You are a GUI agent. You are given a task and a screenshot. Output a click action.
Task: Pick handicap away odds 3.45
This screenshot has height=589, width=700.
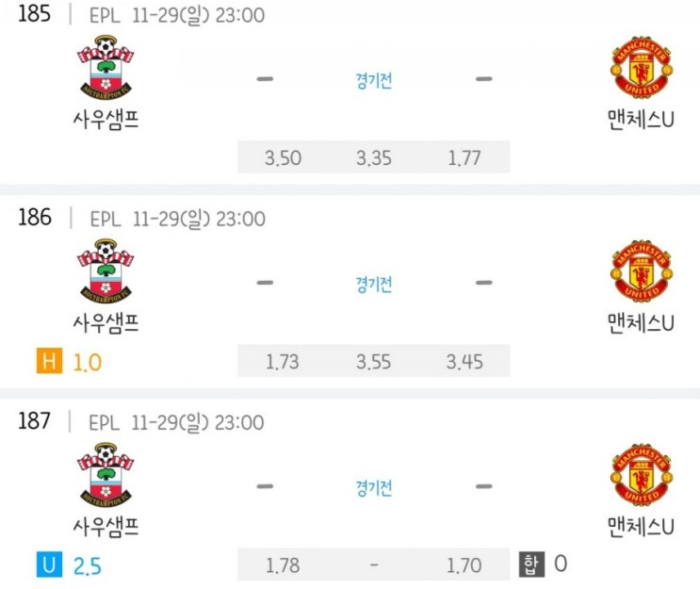pyautogui.click(x=464, y=362)
